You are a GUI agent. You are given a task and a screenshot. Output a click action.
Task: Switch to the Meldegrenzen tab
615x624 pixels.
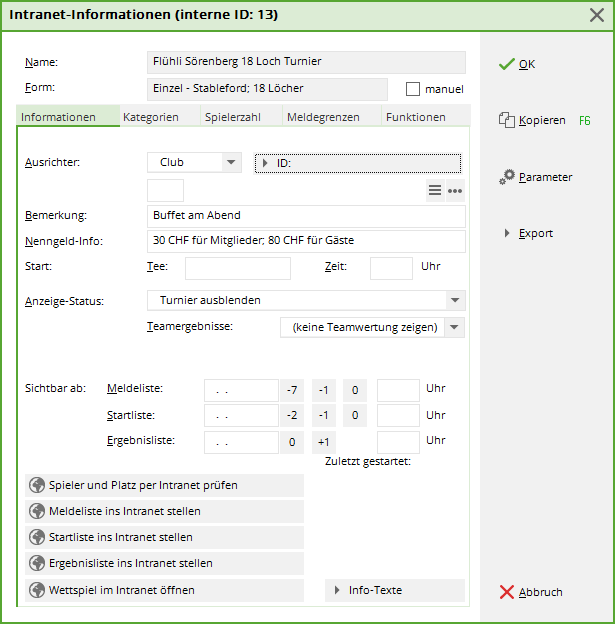(x=323, y=117)
